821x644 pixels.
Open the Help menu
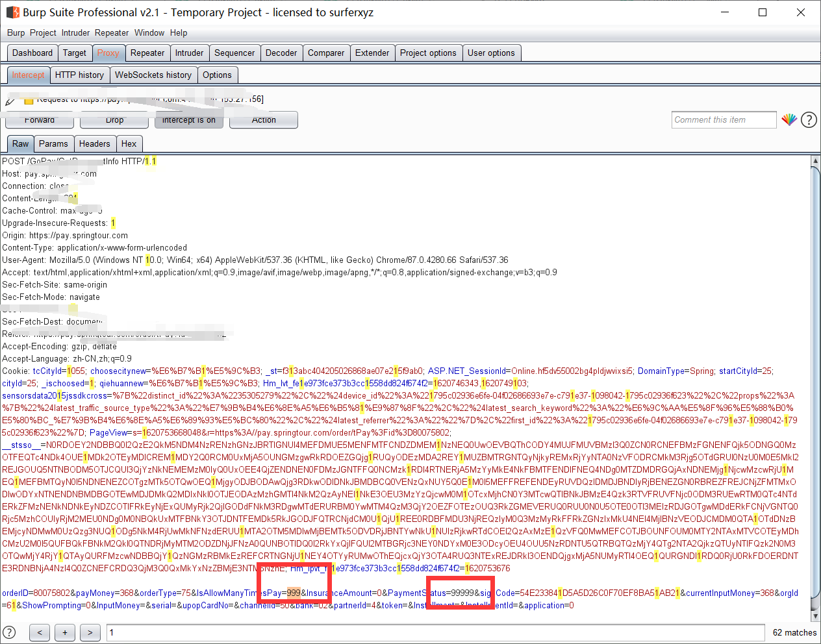click(x=179, y=32)
